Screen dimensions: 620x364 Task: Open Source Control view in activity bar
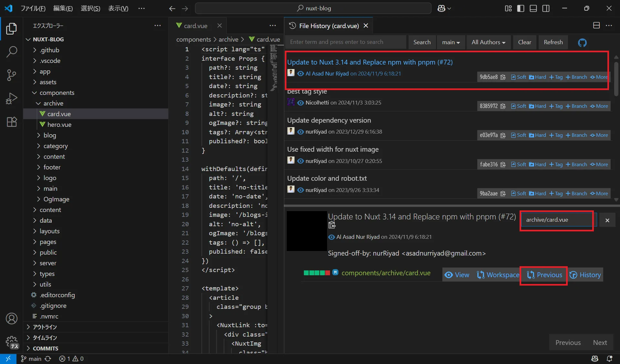(x=12, y=75)
